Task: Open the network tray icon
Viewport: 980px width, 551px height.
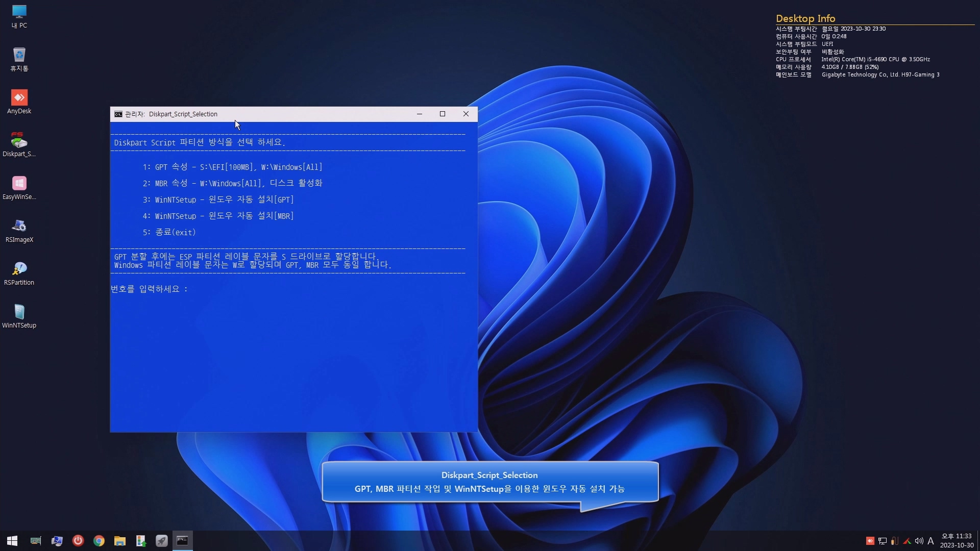Action: (x=883, y=541)
